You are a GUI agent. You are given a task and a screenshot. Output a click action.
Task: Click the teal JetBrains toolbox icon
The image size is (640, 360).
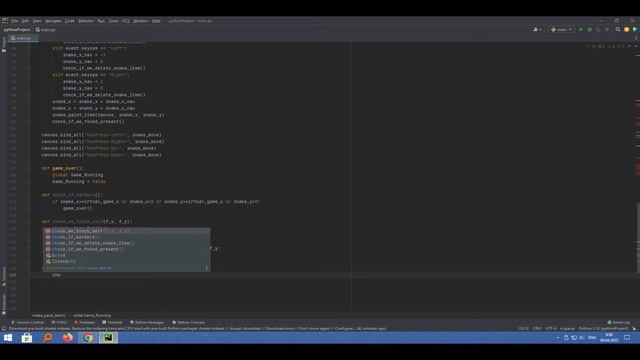point(635,29)
